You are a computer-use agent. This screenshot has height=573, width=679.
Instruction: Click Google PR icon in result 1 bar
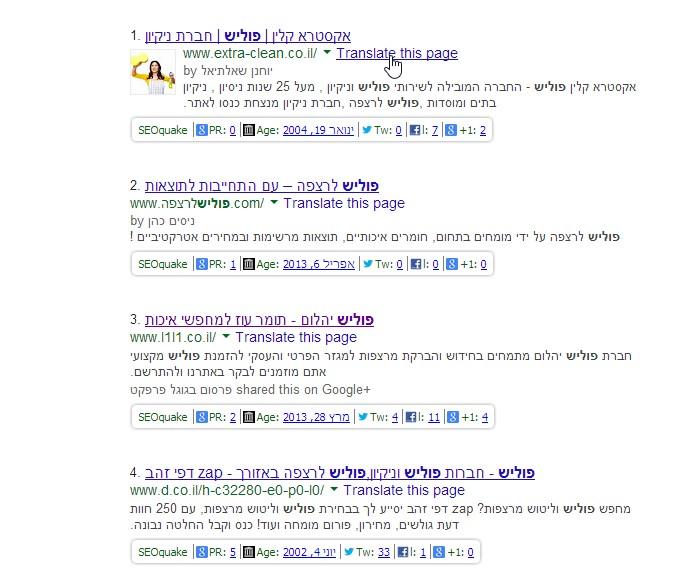tap(202, 130)
